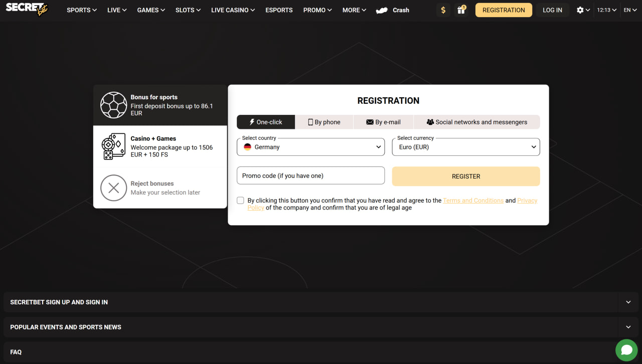642x364 pixels.
Task: Switch to the By phone tab
Action: [x=324, y=122]
